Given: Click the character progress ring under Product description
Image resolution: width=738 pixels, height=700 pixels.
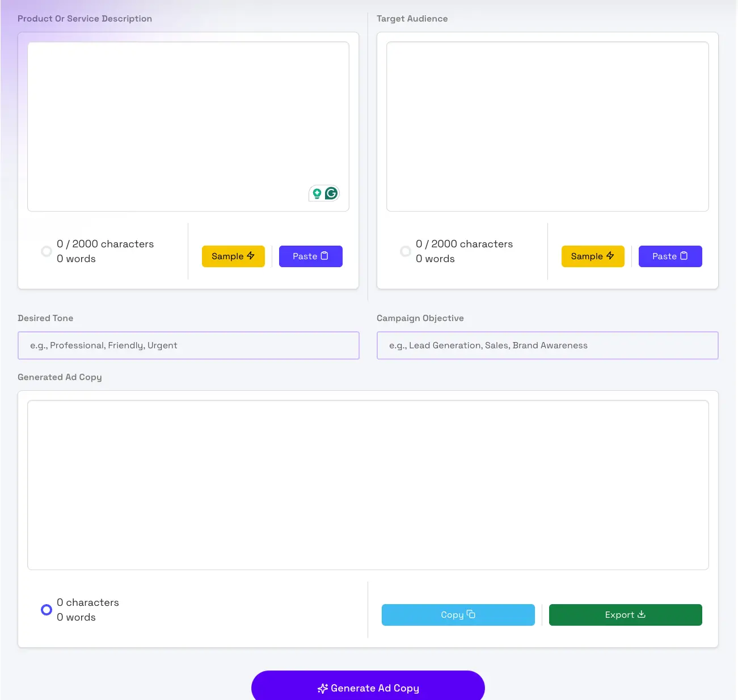Looking at the screenshot, I should [47, 251].
